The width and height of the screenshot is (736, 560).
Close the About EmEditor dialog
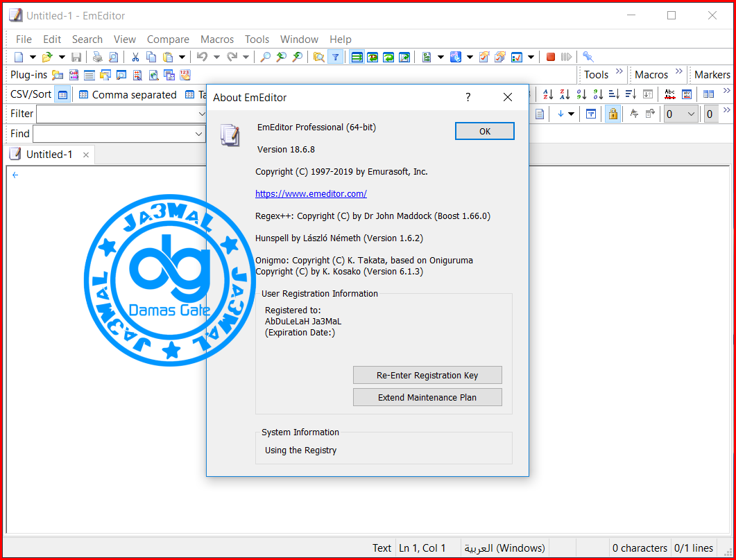click(507, 97)
